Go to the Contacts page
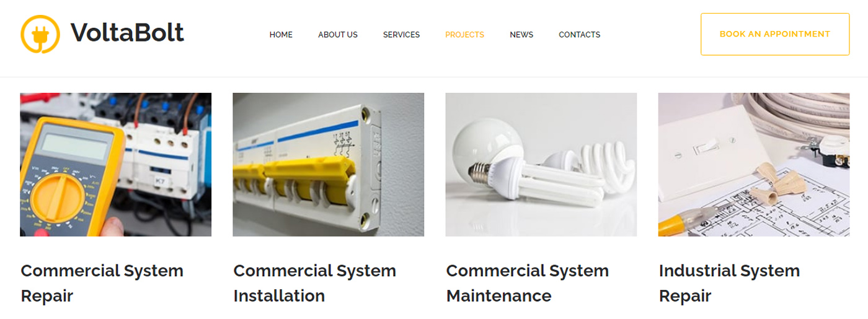868x319 pixels. coord(579,35)
